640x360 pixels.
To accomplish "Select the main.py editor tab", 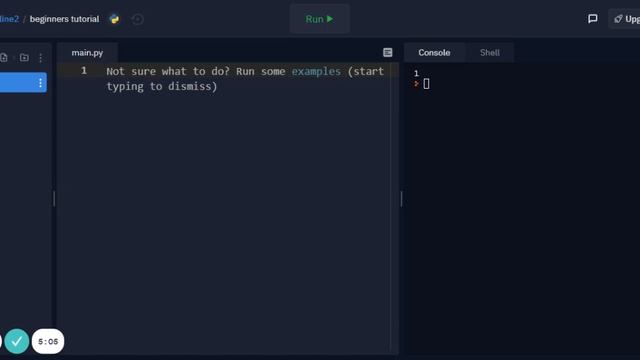I will (87, 53).
